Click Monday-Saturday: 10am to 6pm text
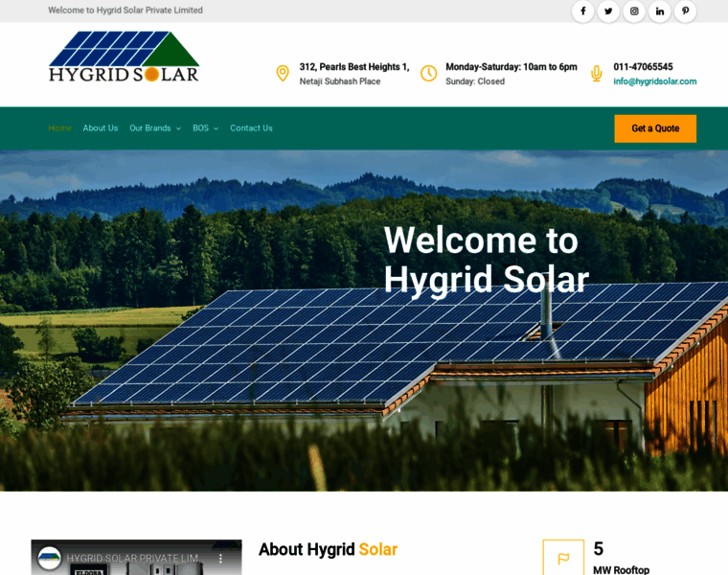Screen dimensions: 728x575 point(512,67)
